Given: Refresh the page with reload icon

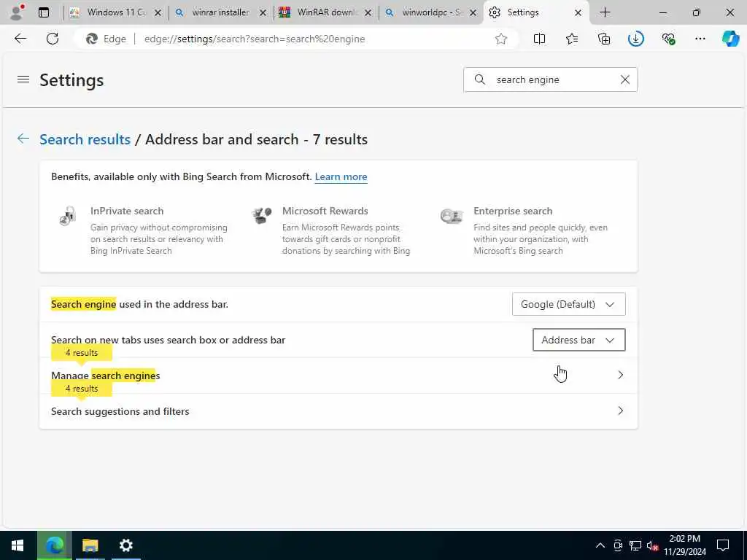Looking at the screenshot, I should [x=53, y=39].
